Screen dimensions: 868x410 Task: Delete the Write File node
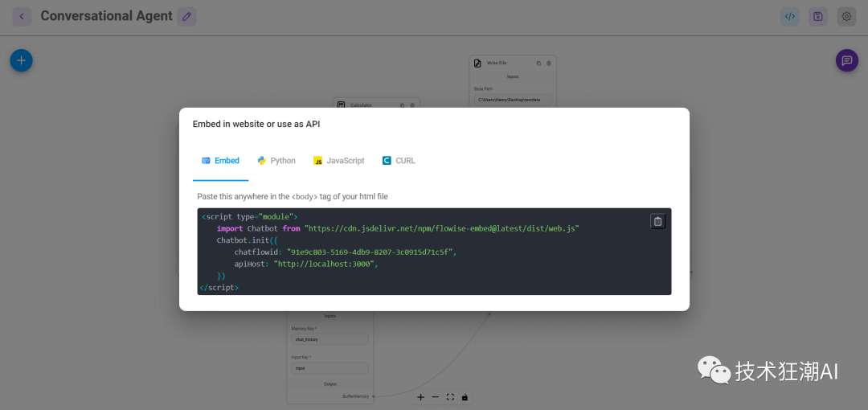coord(549,64)
